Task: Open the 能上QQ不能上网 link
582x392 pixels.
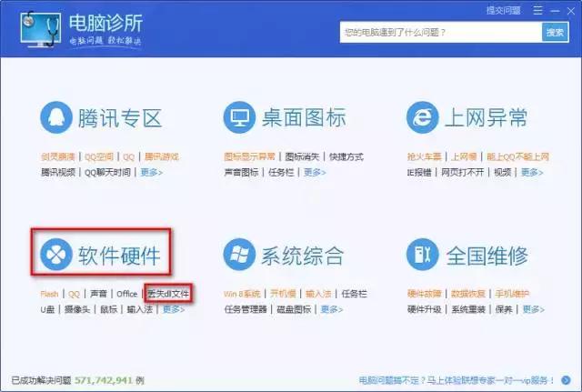Action: pos(517,157)
